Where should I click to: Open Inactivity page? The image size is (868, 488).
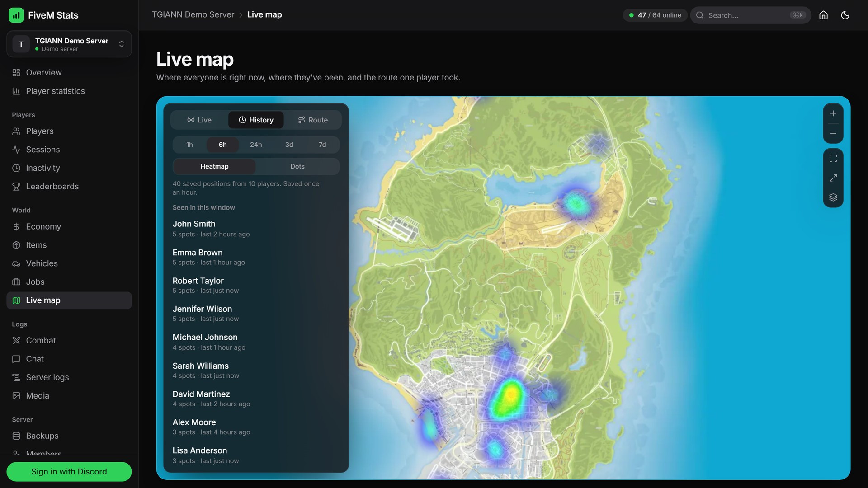[69, 168]
